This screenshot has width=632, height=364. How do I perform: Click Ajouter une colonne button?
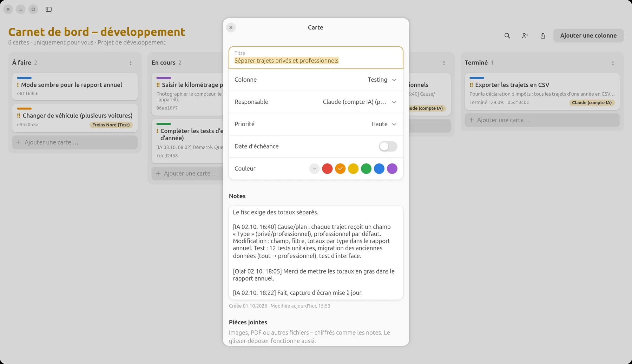[x=588, y=36]
